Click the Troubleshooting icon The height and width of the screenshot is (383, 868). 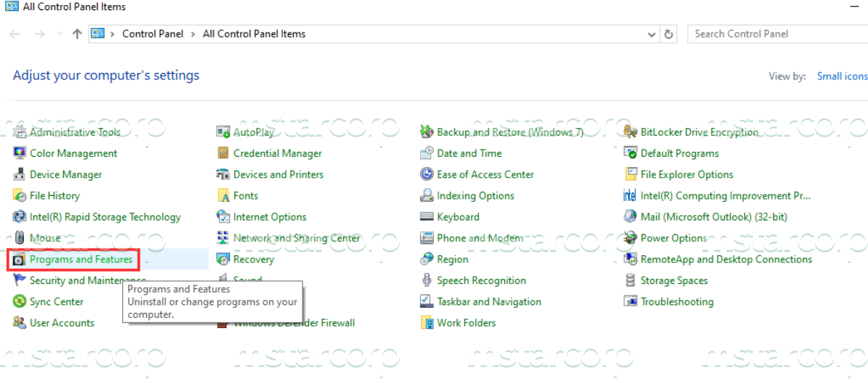click(630, 301)
